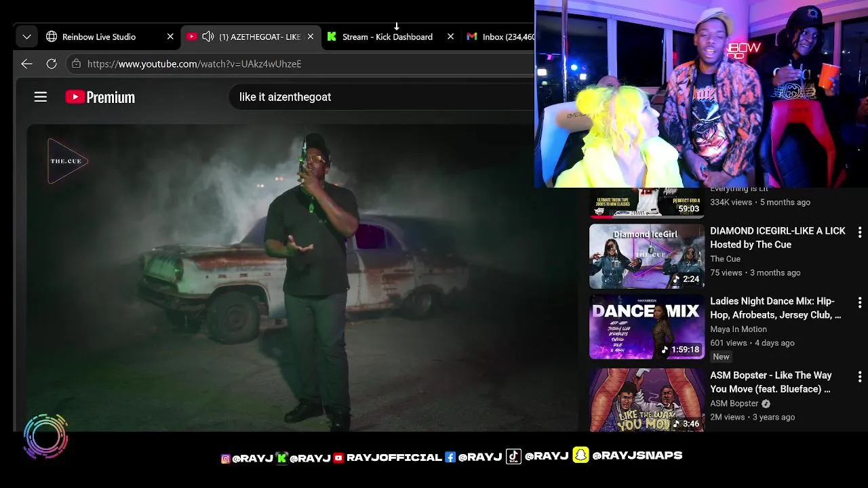This screenshot has height=488, width=868.
Task: Switch to Gmail Inbox tab
Action: (500, 37)
